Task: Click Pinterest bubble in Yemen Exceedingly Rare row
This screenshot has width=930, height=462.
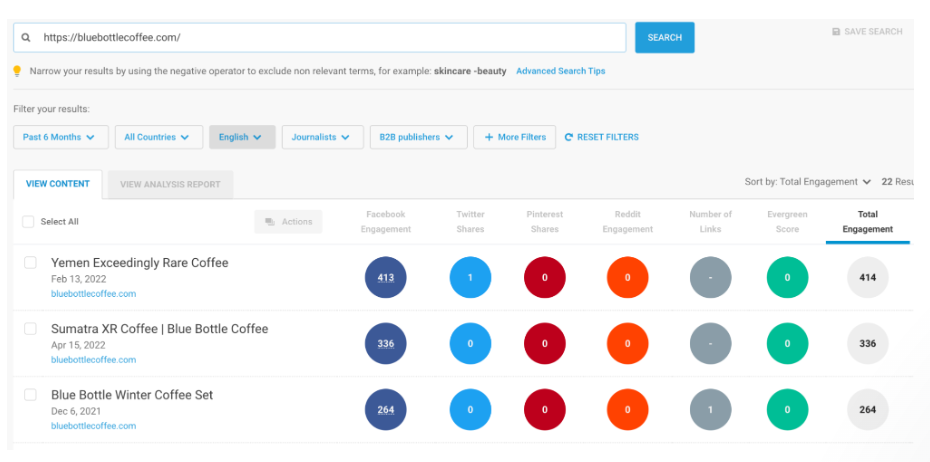Action: pyautogui.click(x=544, y=277)
